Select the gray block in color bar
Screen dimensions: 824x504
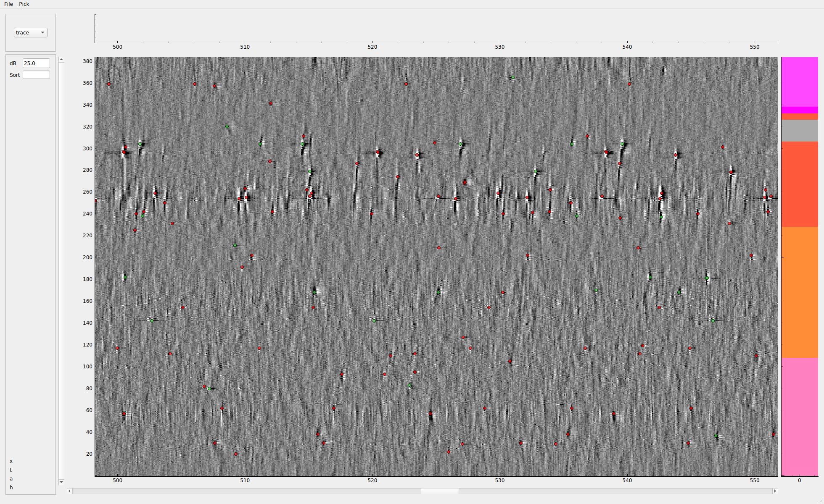[800, 131]
